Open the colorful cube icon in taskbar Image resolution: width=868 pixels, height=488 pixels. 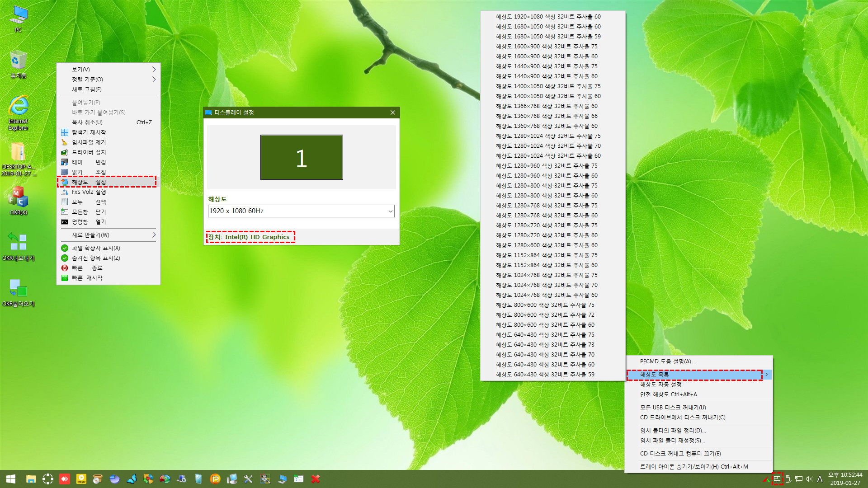(148, 479)
